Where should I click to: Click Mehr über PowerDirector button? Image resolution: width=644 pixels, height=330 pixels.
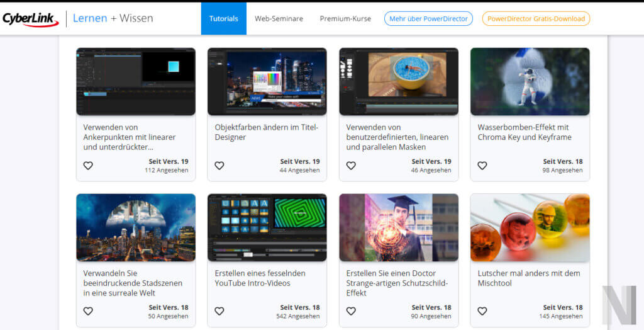click(x=428, y=19)
